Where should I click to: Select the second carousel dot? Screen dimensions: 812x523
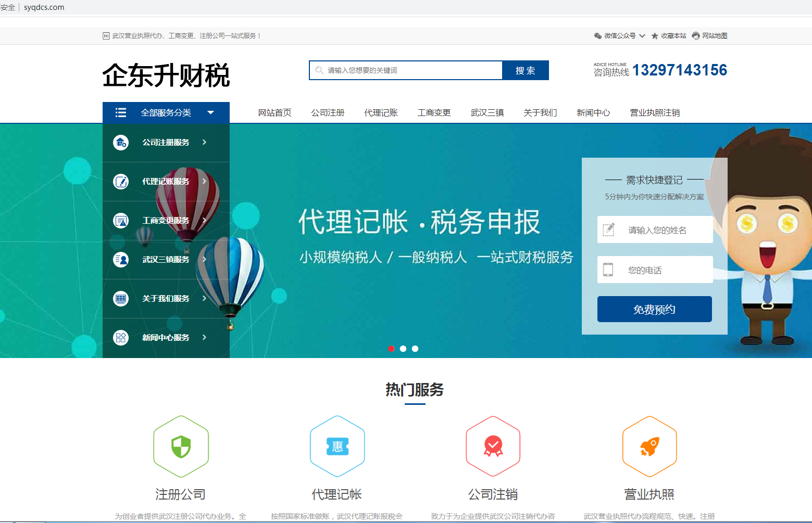tap(403, 349)
